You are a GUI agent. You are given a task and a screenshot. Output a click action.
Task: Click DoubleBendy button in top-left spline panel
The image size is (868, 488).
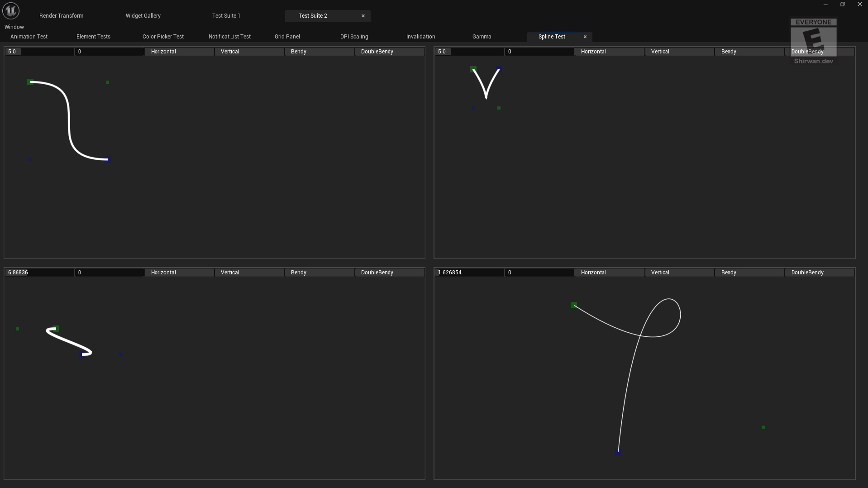tap(390, 52)
